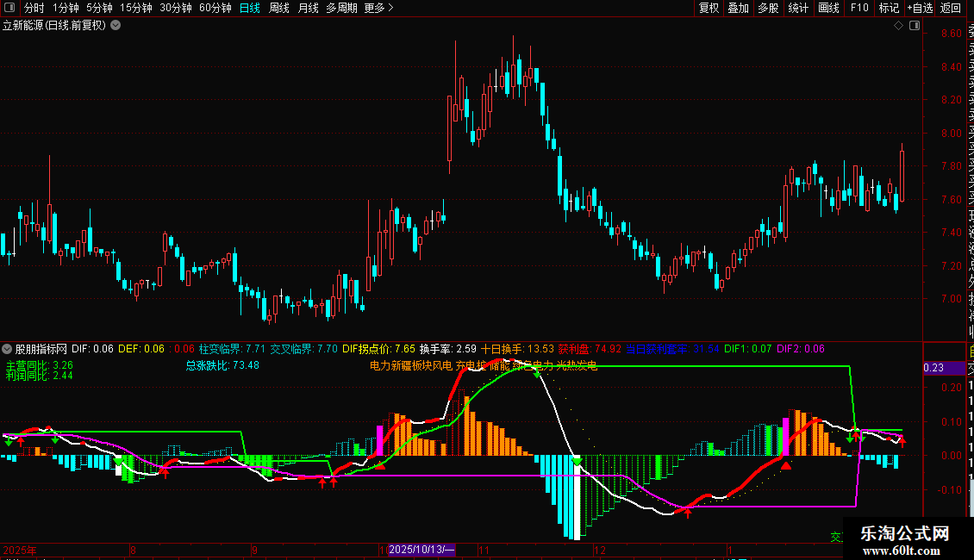Select the 60分钟 period tab

(215, 8)
